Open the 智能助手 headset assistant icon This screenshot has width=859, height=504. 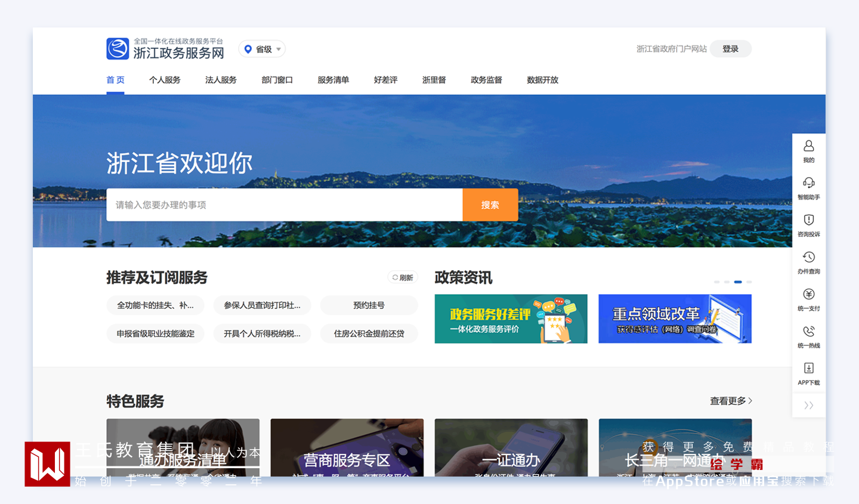809,183
